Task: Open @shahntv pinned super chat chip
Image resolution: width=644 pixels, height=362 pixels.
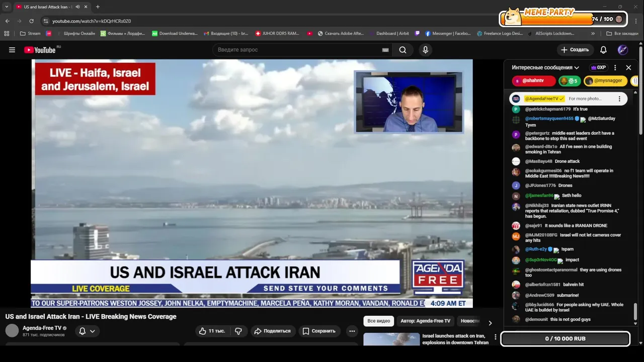Action: coord(533,80)
